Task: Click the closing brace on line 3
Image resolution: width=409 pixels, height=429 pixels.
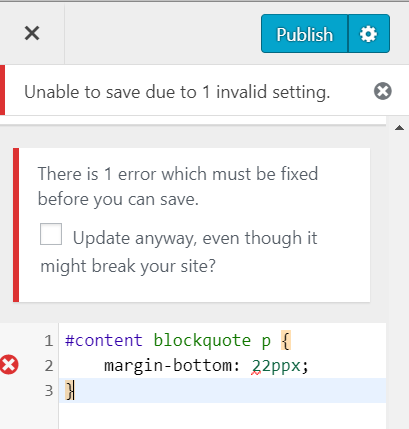Action: click(x=69, y=390)
